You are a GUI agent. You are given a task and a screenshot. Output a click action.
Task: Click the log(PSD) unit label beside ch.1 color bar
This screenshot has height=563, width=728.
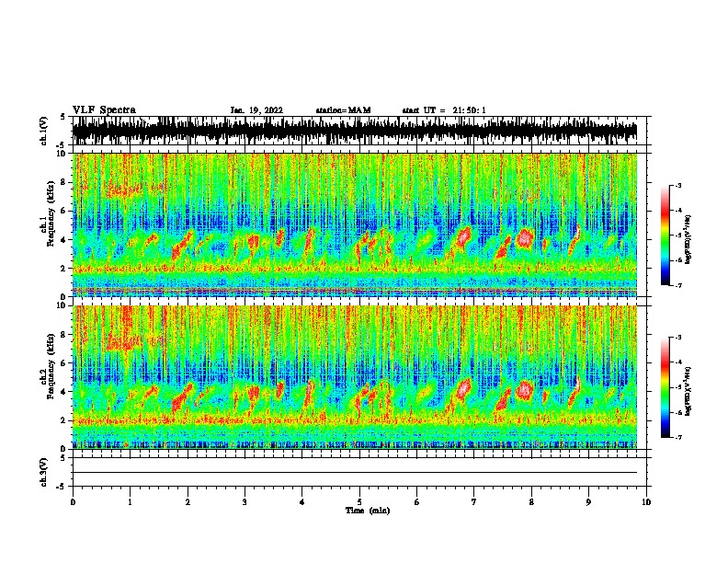coord(688,240)
